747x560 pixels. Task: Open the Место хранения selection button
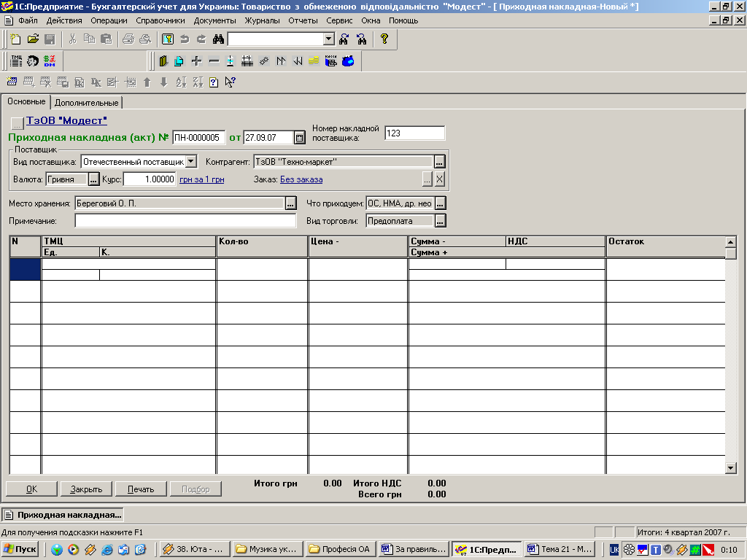(290, 203)
